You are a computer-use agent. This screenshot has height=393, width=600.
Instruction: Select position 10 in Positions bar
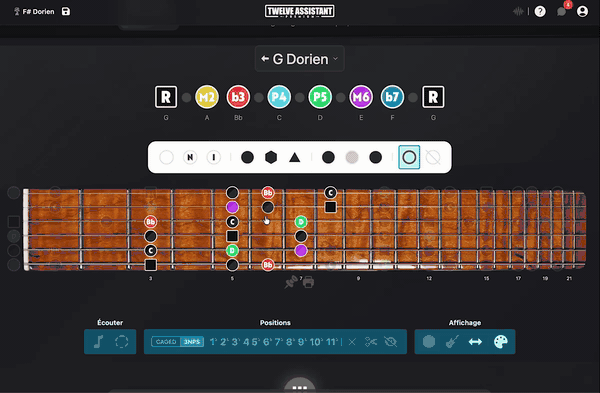tap(315, 342)
